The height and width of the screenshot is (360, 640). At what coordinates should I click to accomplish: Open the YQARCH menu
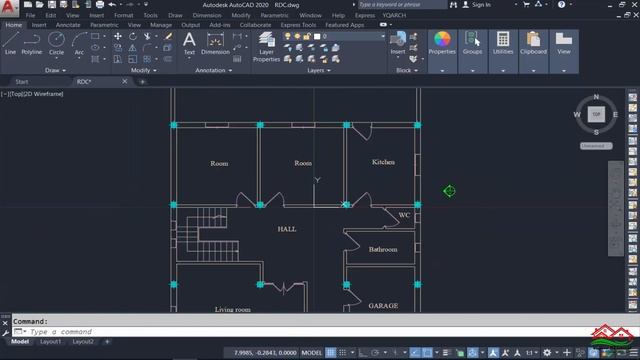point(394,15)
